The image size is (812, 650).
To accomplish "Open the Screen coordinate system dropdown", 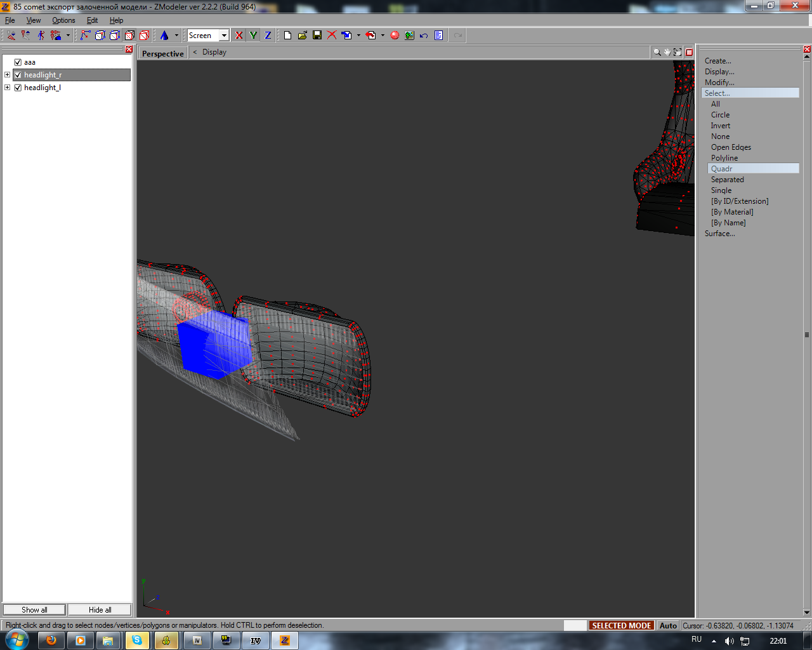I will [224, 36].
